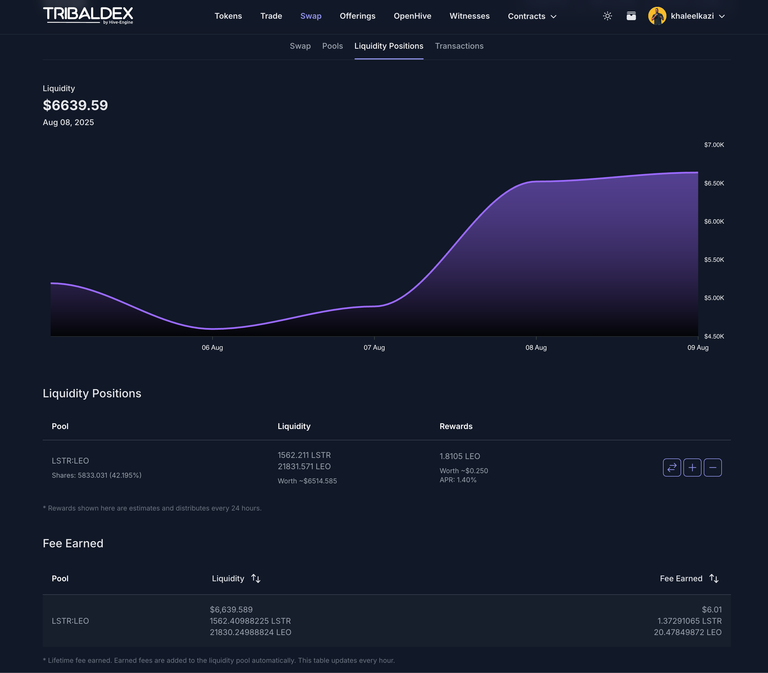Open the OpenHive page
Image resolution: width=768 pixels, height=673 pixels.
(x=412, y=16)
